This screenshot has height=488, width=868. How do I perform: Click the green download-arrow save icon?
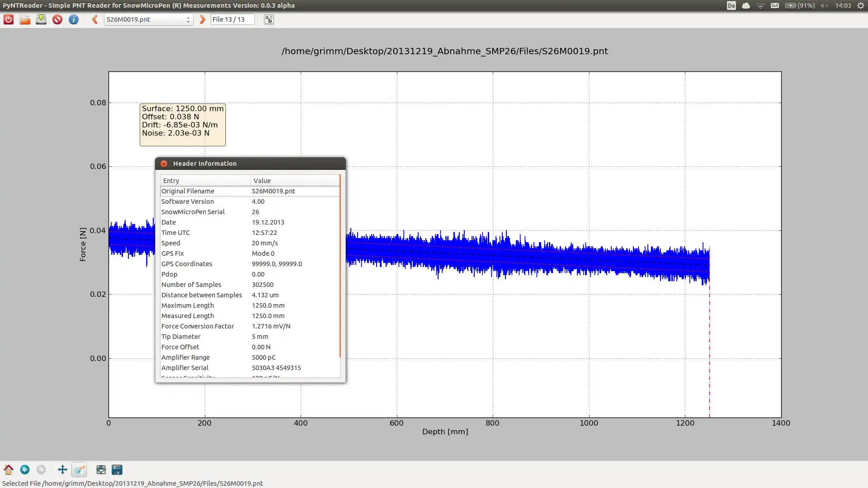click(41, 19)
